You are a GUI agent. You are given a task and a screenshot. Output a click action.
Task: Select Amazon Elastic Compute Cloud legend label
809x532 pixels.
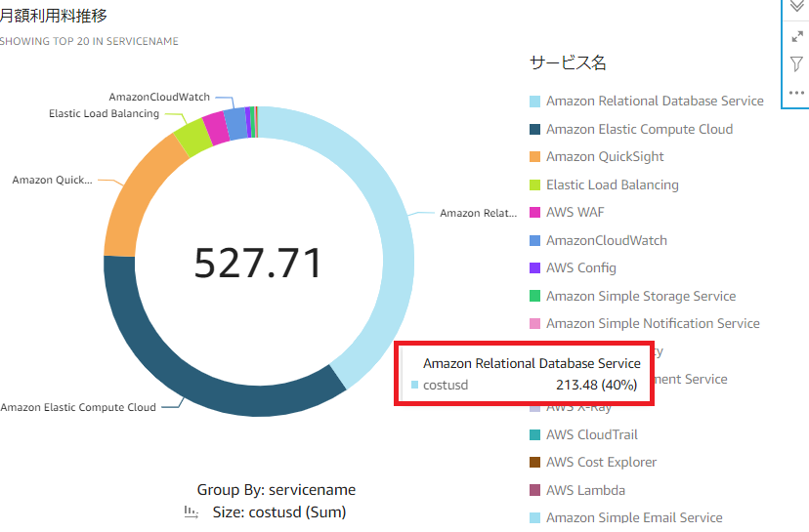[x=639, y=130]
